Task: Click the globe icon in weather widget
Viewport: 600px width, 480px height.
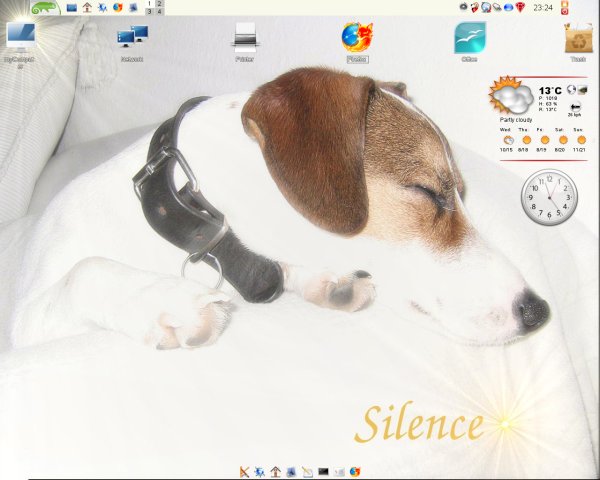Action: tap(571, 90)
